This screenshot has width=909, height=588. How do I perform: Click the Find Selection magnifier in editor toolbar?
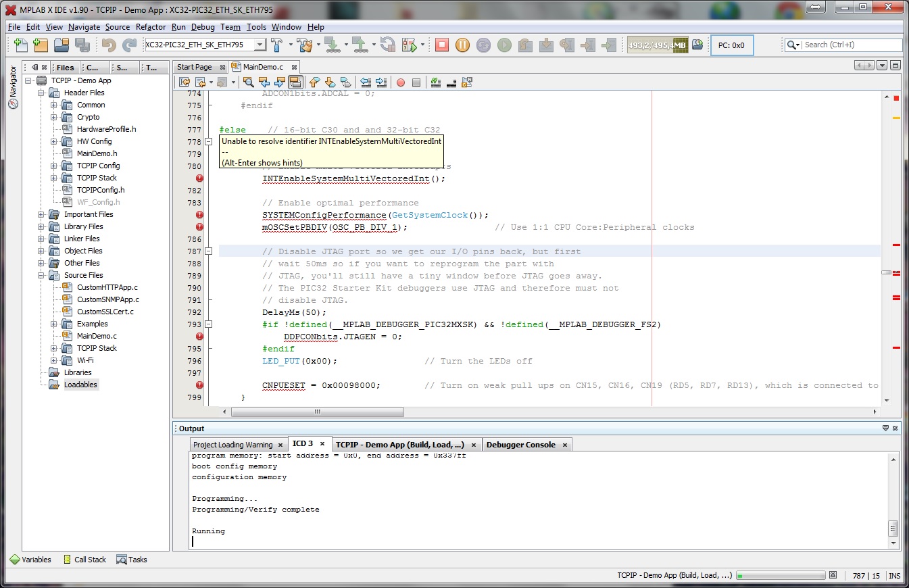[248, 82]
